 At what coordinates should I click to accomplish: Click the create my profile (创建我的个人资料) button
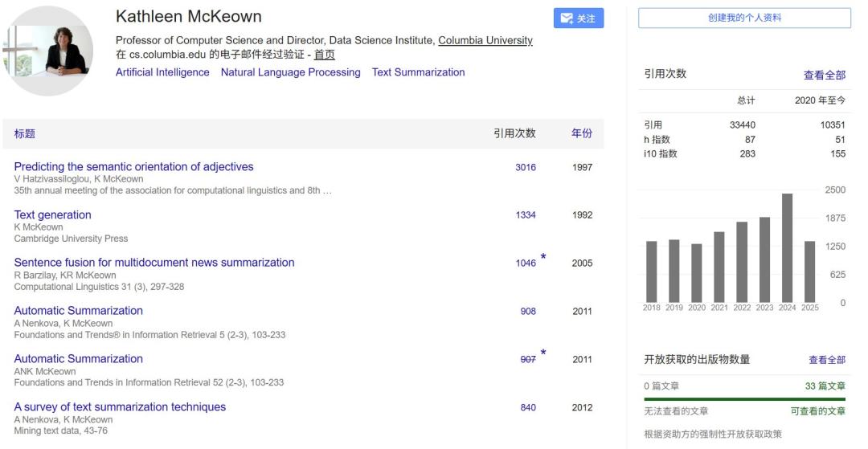(x=744, y=18)
